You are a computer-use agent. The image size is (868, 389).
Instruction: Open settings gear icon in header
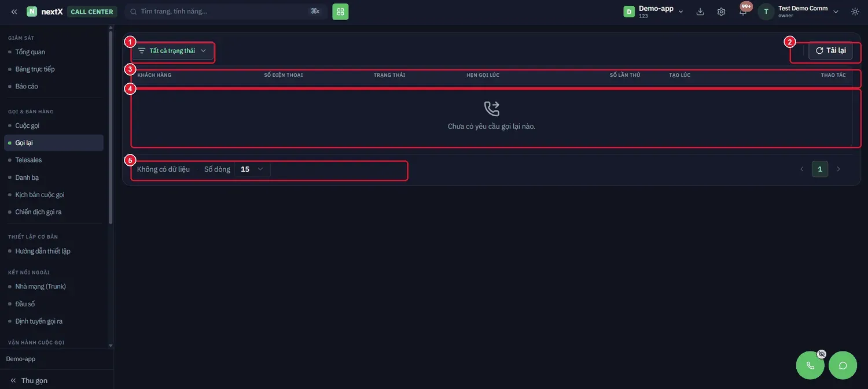tap(721, 12)
